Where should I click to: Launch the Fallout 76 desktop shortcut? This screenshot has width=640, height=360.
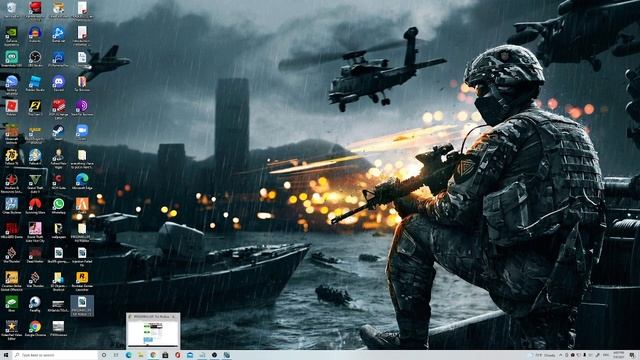coord(11,157)
